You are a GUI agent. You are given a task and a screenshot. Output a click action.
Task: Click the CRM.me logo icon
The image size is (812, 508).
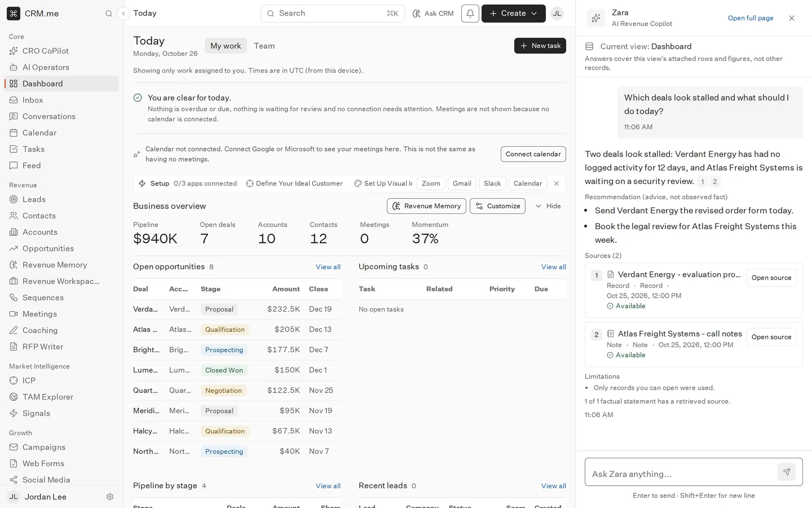(14, 14)
